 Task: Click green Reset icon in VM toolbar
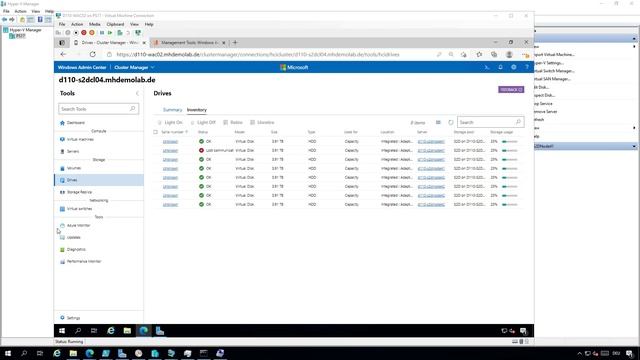pyautogui.click(x=110, y=33)
